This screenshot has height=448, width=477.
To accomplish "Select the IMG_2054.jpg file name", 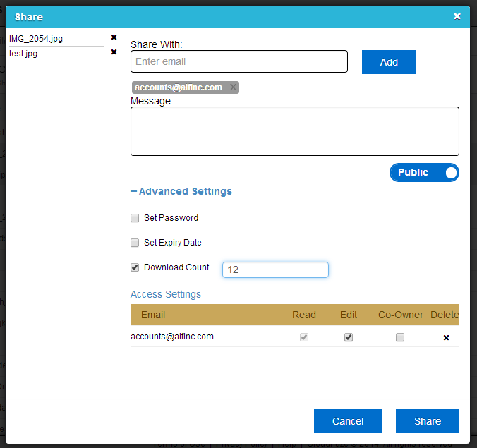I will (x=36, y=39).
